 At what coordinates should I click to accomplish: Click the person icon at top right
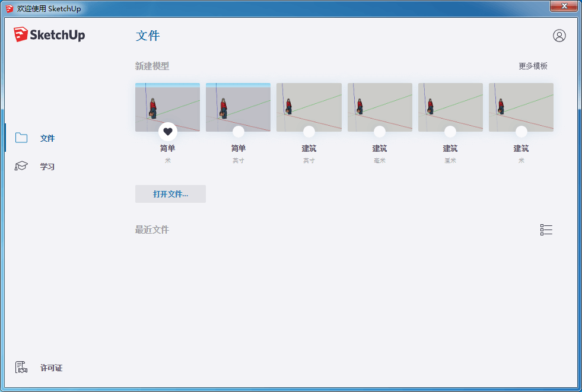558,36
